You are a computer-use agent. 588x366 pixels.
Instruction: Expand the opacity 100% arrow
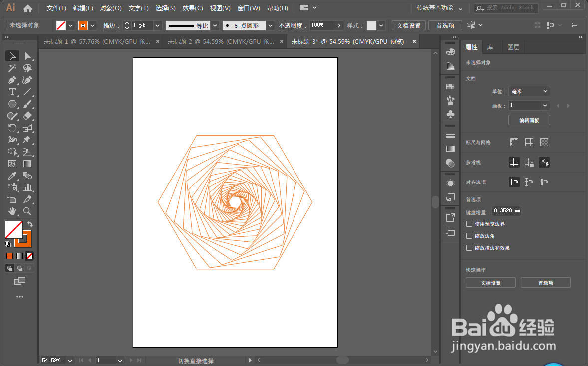point(339,25)
